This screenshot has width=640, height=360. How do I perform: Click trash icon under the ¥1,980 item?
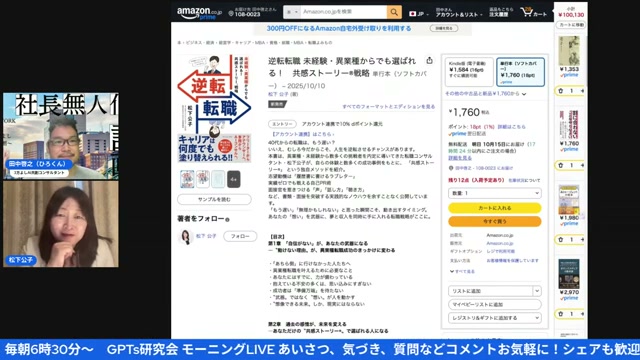[561, 240]
